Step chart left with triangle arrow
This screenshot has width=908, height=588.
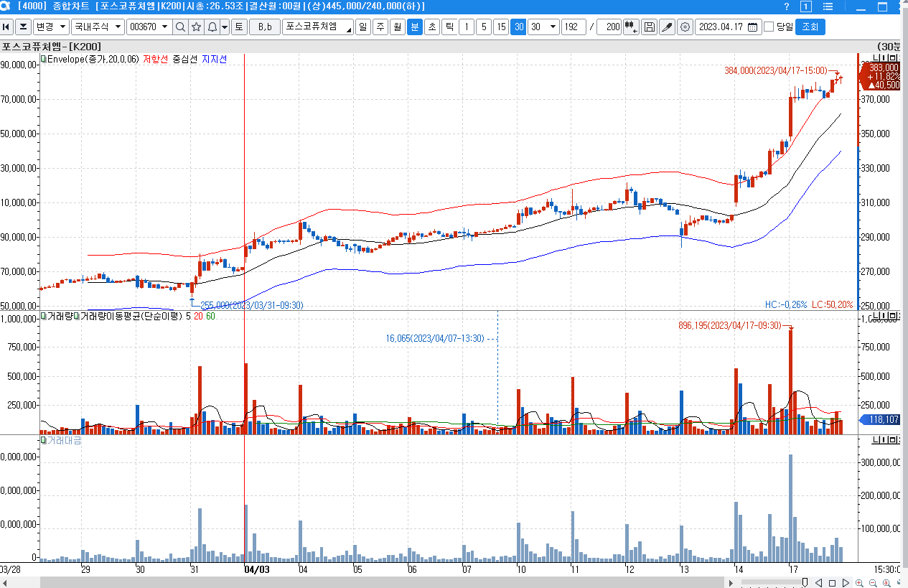(818, 582)
